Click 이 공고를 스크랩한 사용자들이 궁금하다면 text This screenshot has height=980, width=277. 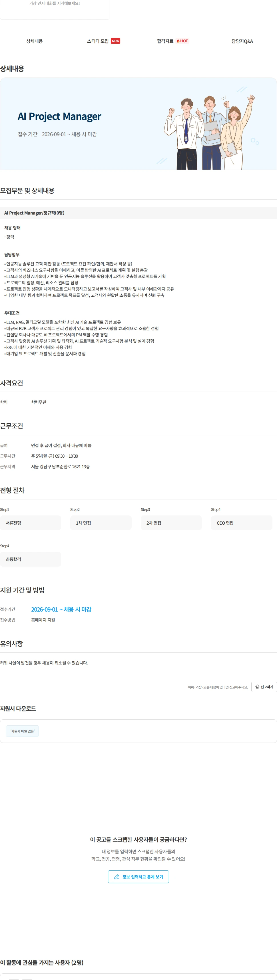[138, 839]
